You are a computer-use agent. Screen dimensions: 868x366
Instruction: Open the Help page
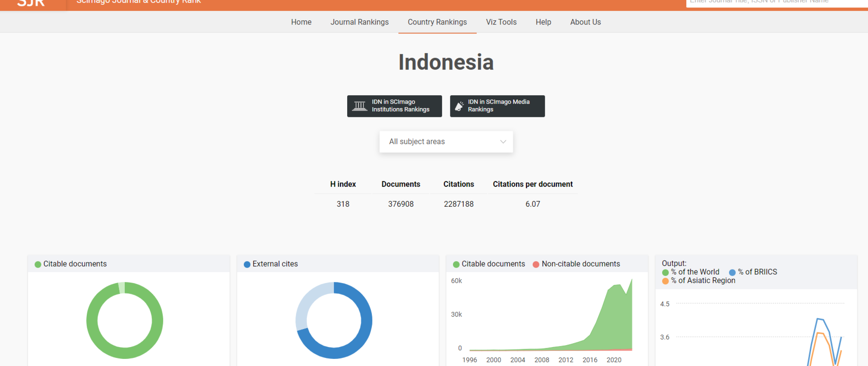pos(543,22)
